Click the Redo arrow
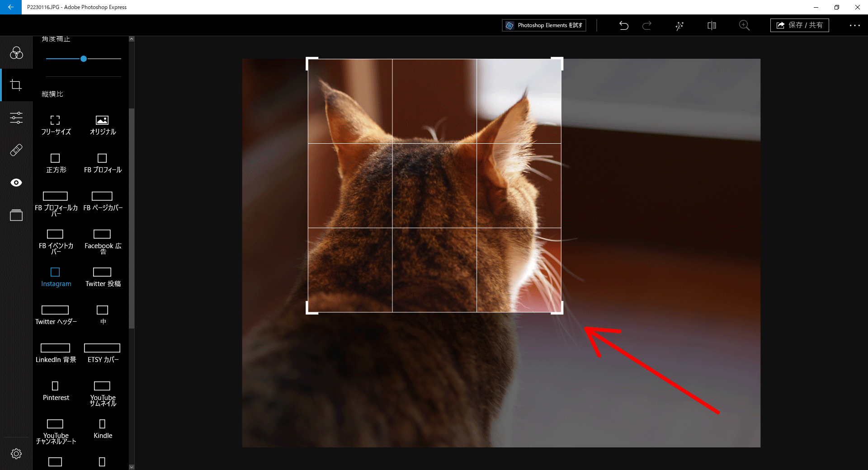868x470 pixels. (x=647, y=26)
